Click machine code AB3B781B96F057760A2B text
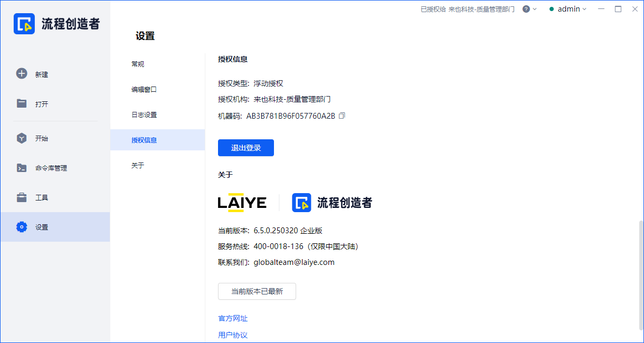644x343 pixels. [x=291, y=116]
